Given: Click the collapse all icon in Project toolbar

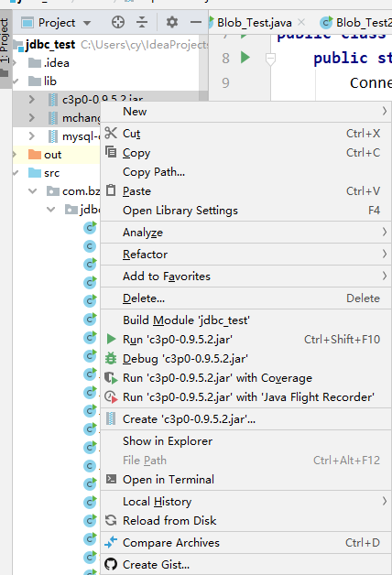Looking at the screenshot, I should click(x=142, y=22).
